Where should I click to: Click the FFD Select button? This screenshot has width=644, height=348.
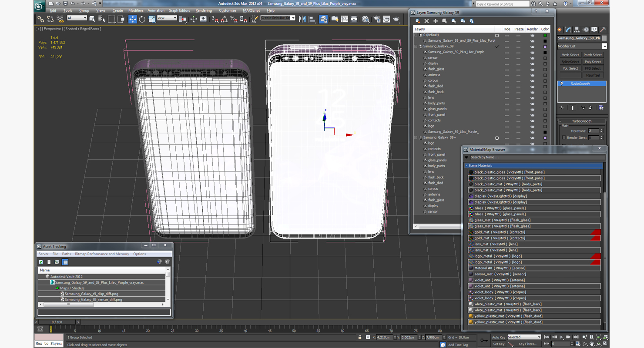coord(593,68)
